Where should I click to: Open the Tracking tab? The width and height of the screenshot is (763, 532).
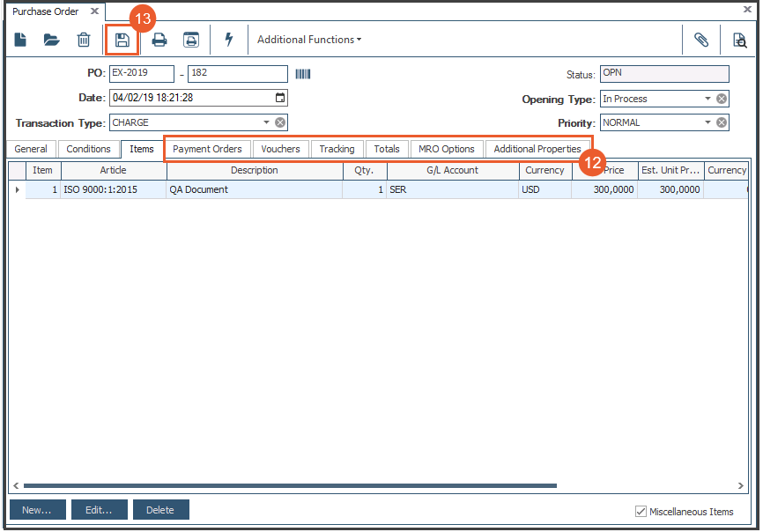[x=337, y=149]
